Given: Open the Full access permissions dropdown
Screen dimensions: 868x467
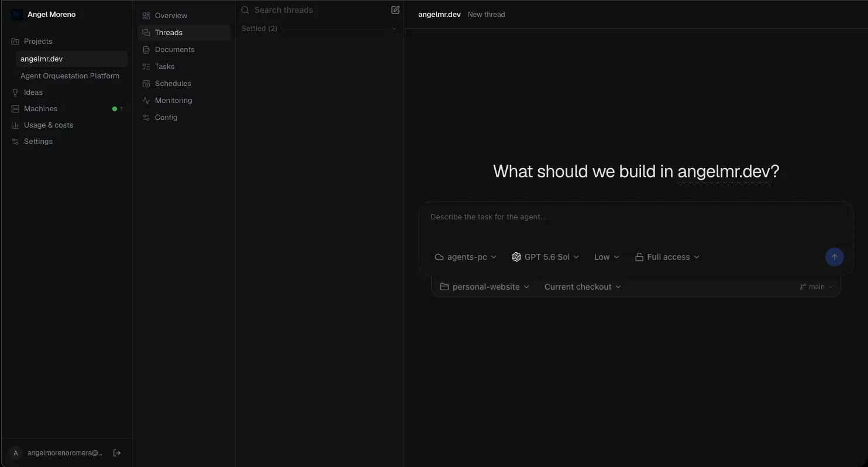Looking at the screenshot, I should 667,257.
